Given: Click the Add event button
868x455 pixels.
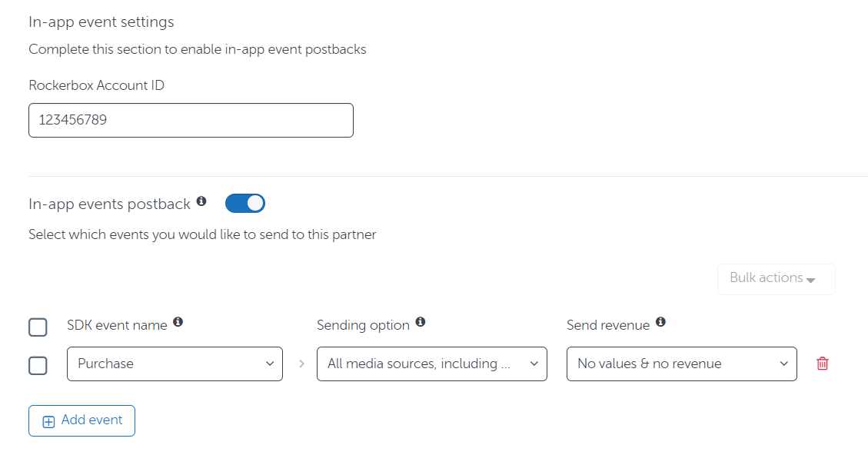Looking at the screenshot, I should [82, 420].
